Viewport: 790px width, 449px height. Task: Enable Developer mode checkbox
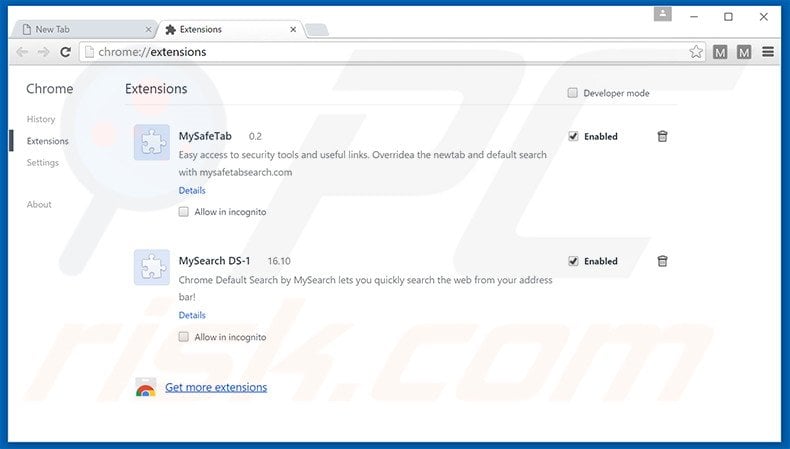click(x=572, y=93)
